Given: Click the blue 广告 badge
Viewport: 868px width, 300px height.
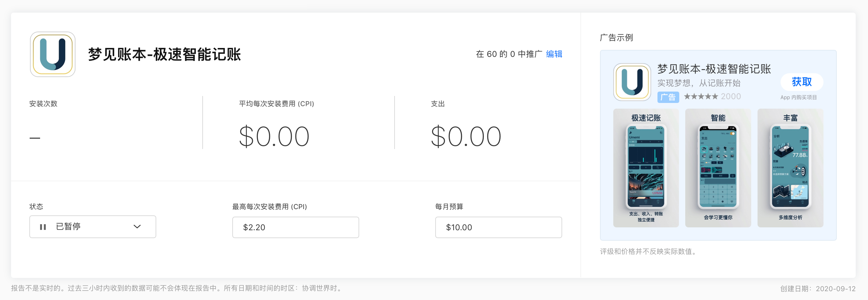Looking at the screenshot, I should click(x=668, y=97).
